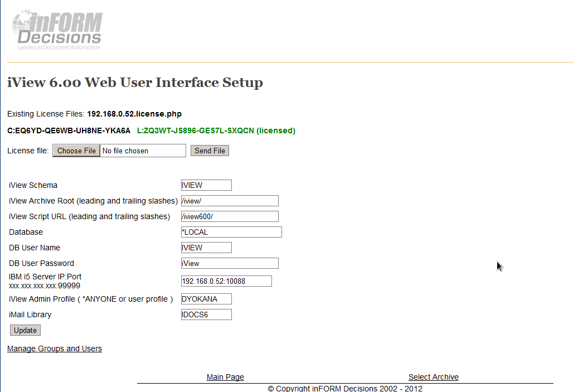573x392 pixels.
Task: Click the 'iView Schema' label
Action: click(33, 185)
